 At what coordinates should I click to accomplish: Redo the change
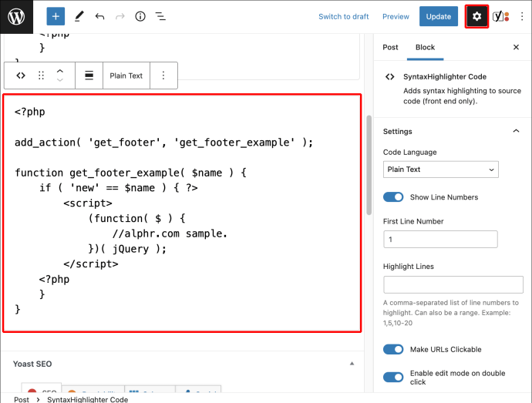point(120,16)
